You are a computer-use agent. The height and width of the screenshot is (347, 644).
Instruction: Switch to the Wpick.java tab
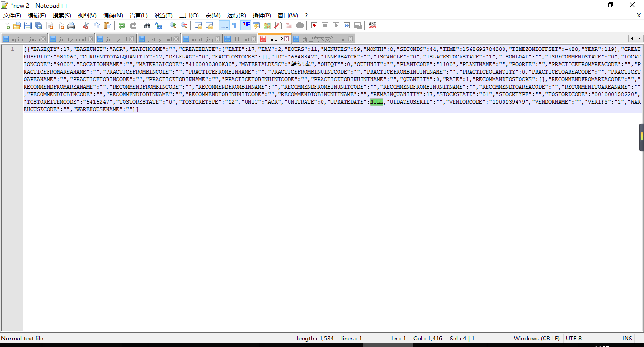click(x=24, y=39)
